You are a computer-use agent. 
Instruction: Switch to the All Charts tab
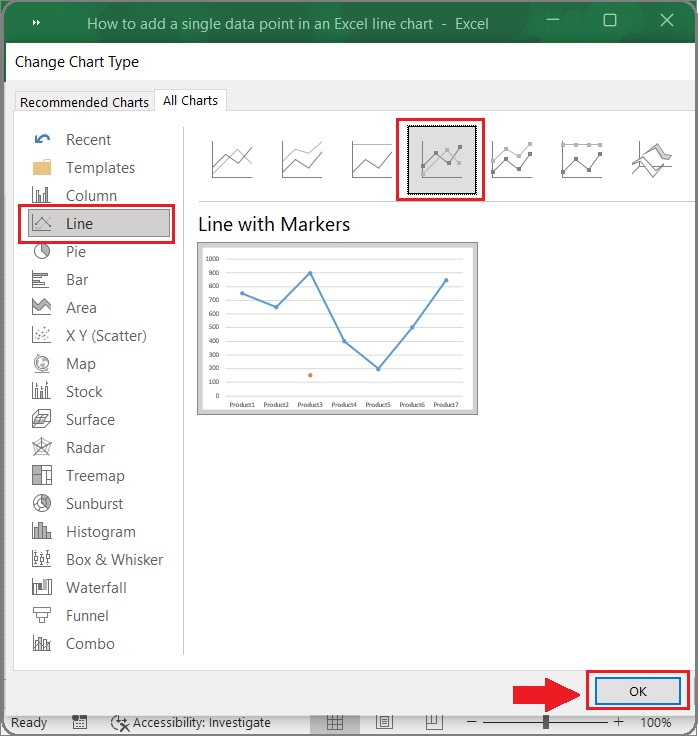[x=191, y=100]
